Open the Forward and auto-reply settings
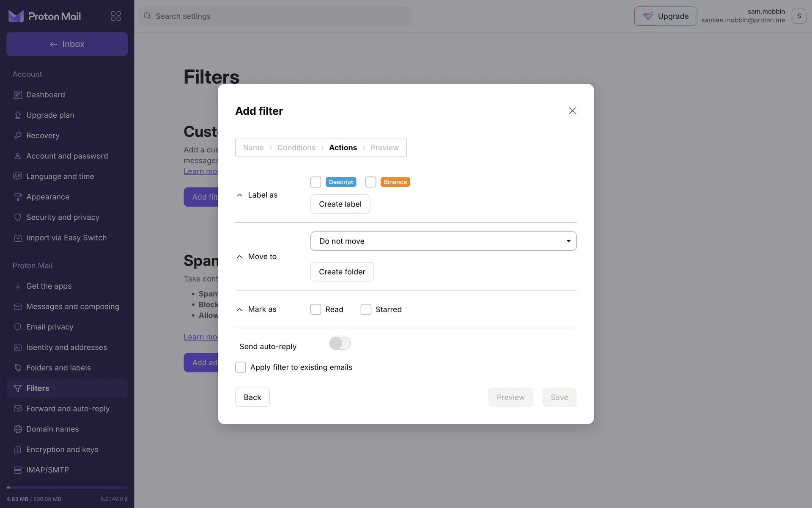The image size is (812, 508). [68, 409]
